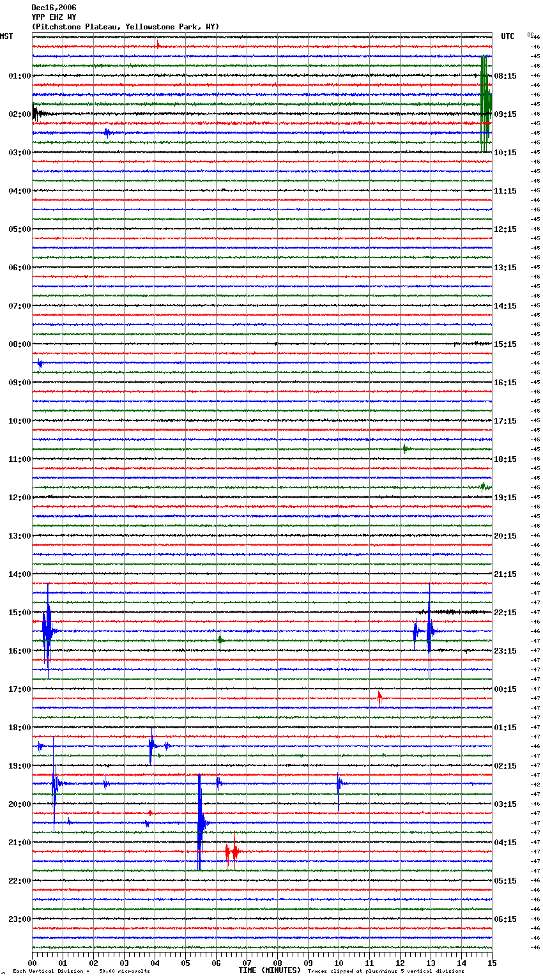Click the 05:15 UTC time label
The width and height of the screenshot is (543, 980).
505,881
